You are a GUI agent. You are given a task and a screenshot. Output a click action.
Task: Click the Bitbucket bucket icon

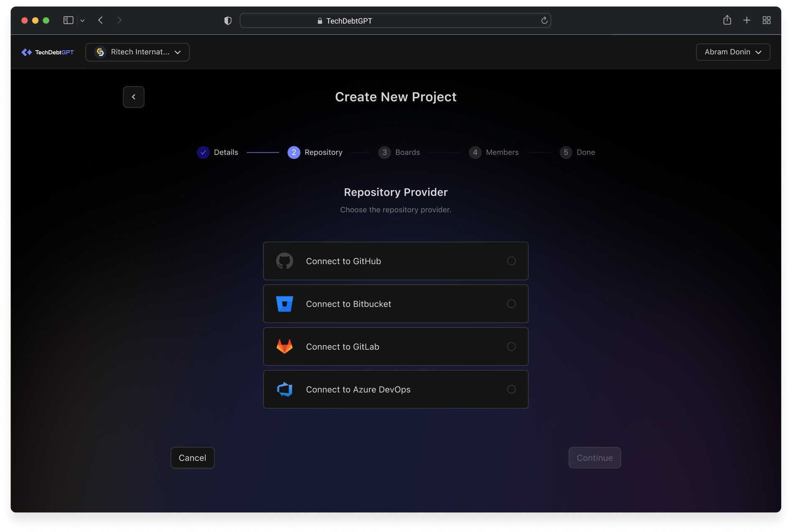click(x=284, y=304)
